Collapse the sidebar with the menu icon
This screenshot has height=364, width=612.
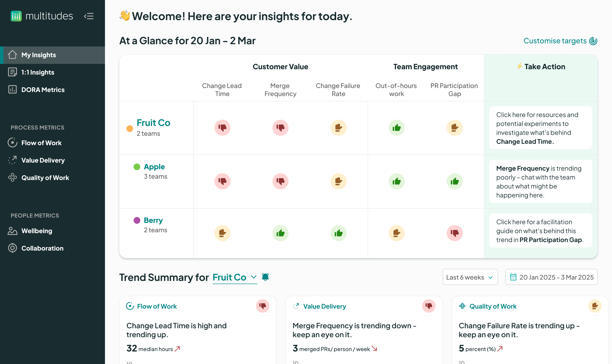pos(89,16)
